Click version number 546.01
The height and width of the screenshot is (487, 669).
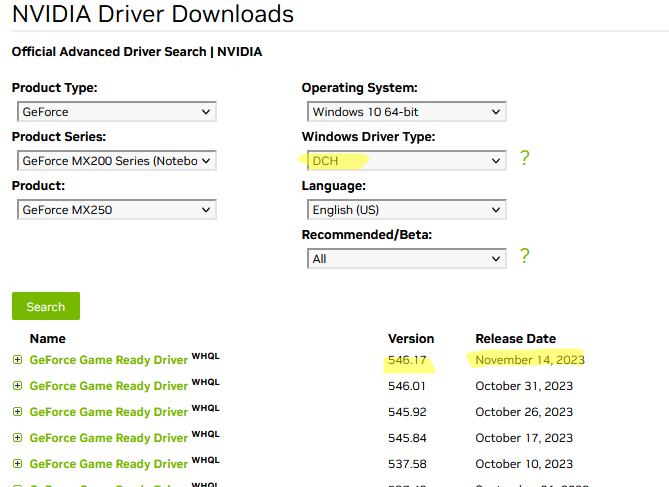point(407,386)
